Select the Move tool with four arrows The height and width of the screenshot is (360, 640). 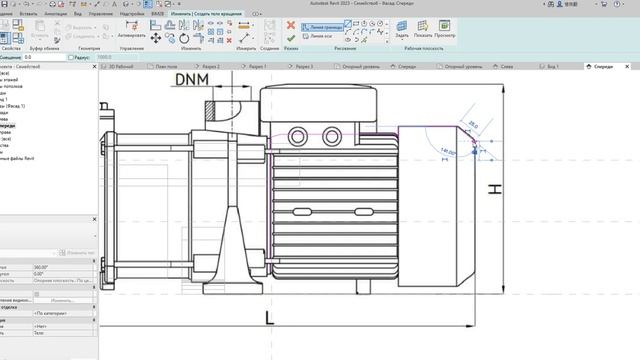[x=156, y=38]
